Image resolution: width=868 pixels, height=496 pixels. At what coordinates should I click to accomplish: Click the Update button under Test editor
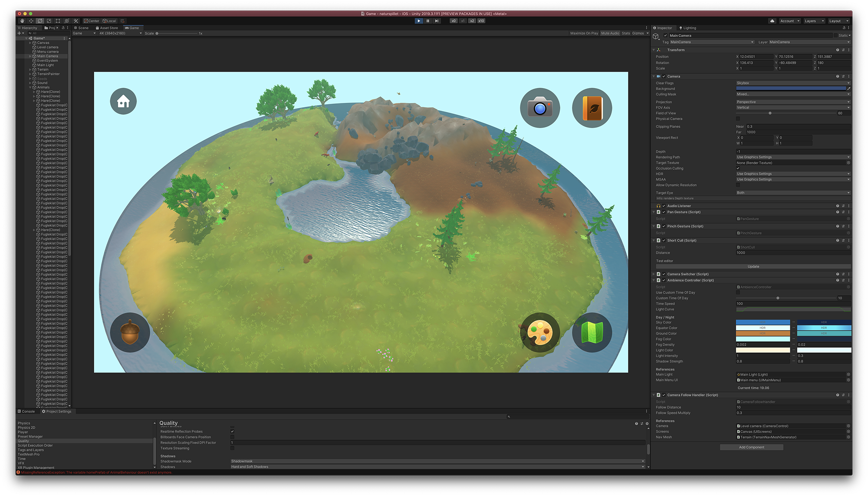pyautogui.click(x=753, y=267)
